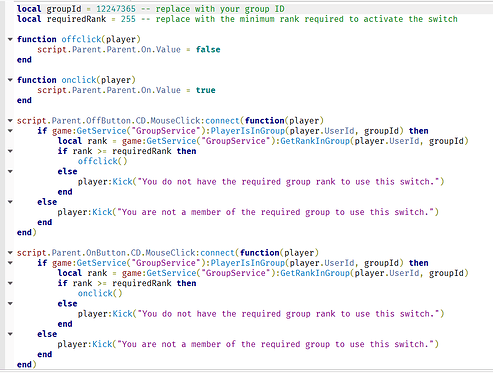Screen dimensions: 493x375
Task: Collapse the inner else arrow below offclick() call
Action: pyautogui.click(x=10, y=171)
